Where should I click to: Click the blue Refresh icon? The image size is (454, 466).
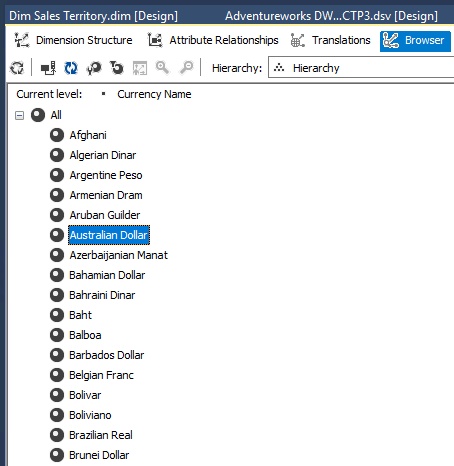click(x=71, y=68)
